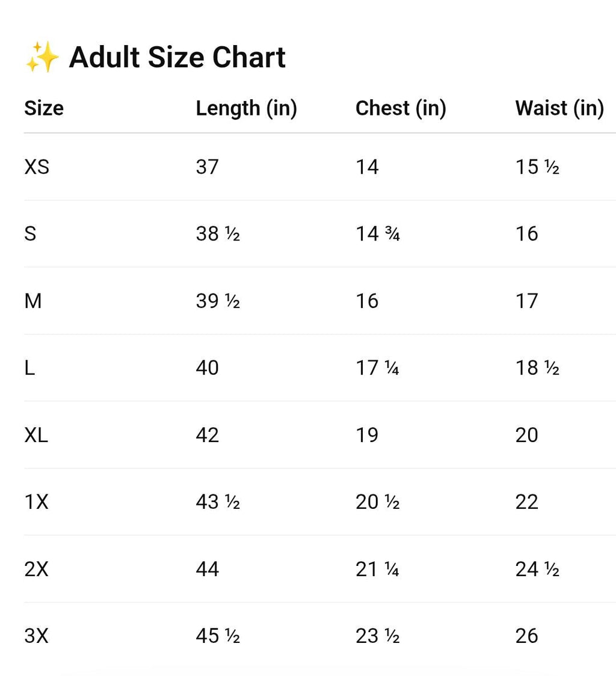This screenshot has height=676, width=616.
Task: Click the XS length value 37
Action: click(208, 167)
